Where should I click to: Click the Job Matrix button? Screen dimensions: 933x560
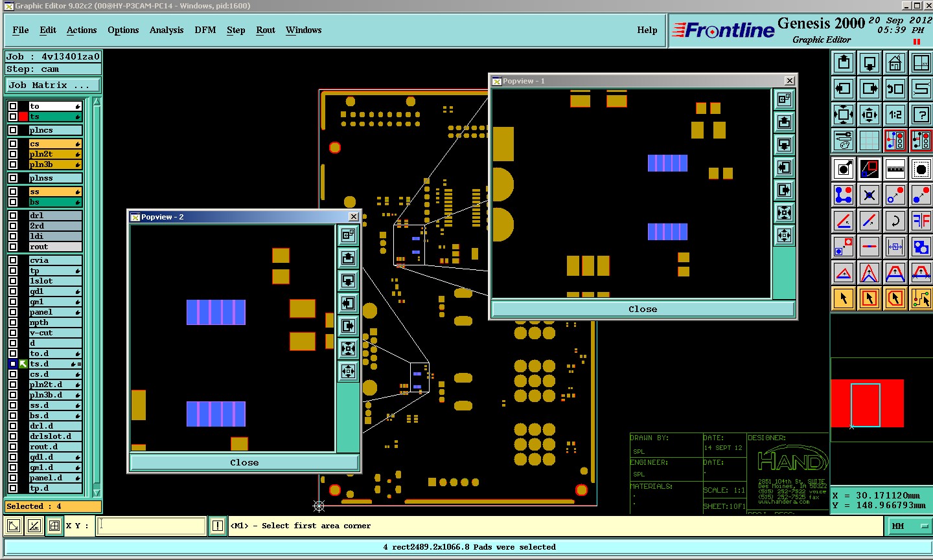[53, 85]
